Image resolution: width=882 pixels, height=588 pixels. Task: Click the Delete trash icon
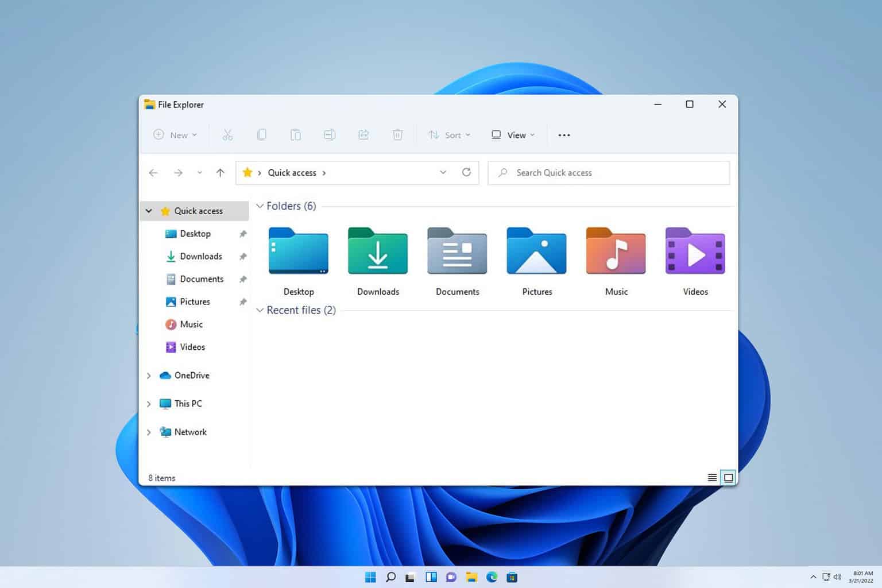pyautogui.click(x=397, y=135)
